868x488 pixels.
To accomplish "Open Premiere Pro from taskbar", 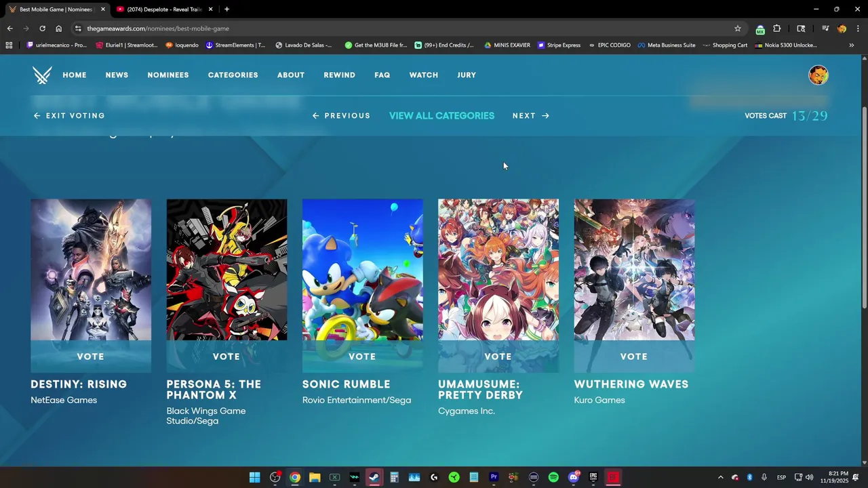I will 494,477.
